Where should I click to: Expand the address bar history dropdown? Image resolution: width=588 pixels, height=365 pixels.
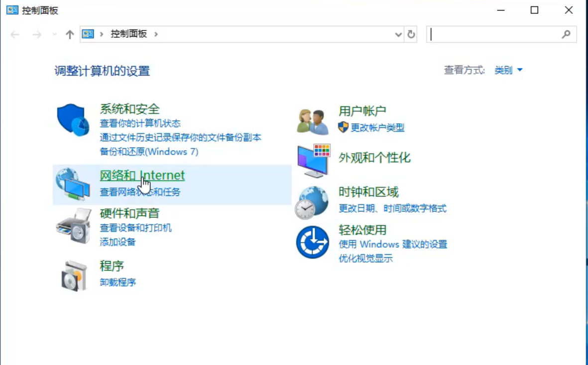pos(398,34)
